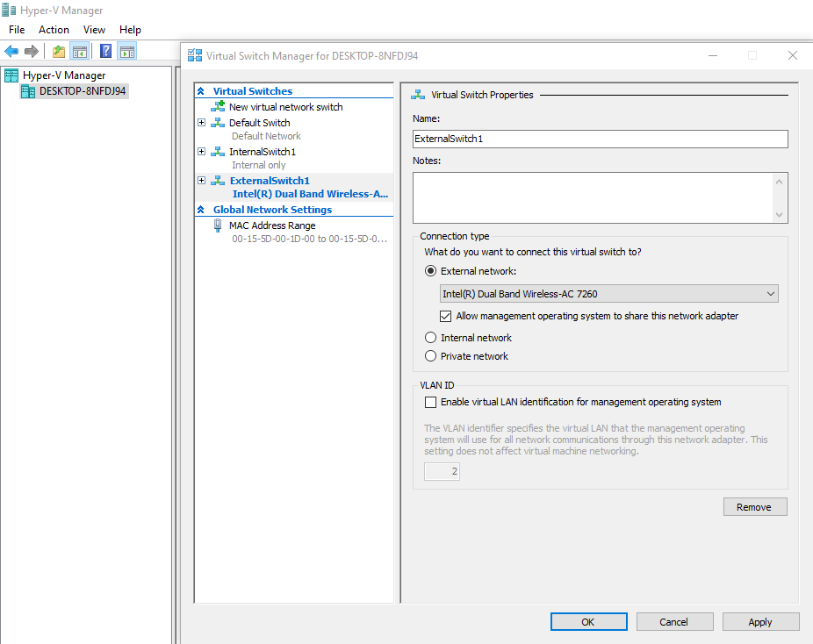The width and height of the screenshot is (813, 644).
Task: Click the Name field containing ExternalSwitch1
Action: coord(601,139)
